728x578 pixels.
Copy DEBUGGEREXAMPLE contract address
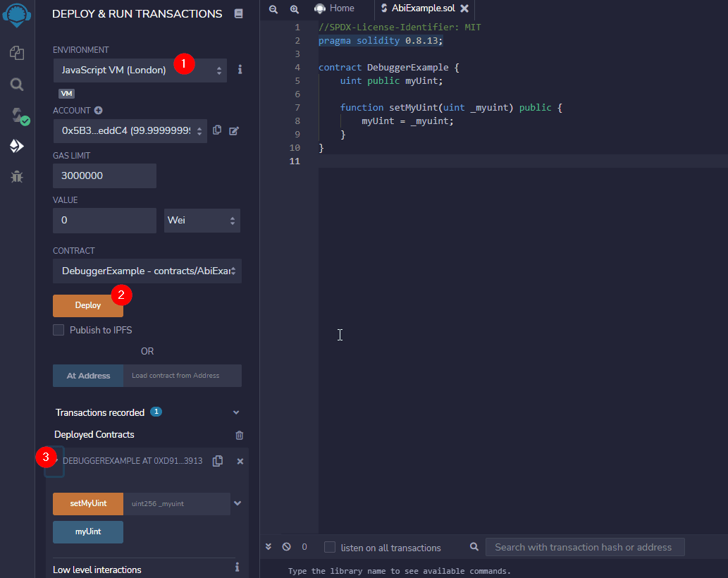[218, 461]
